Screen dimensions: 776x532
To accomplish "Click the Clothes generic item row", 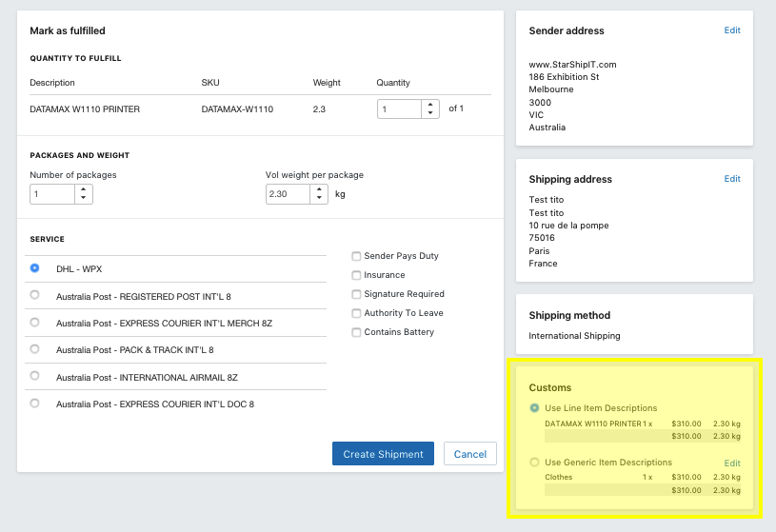I will [643, 477].
